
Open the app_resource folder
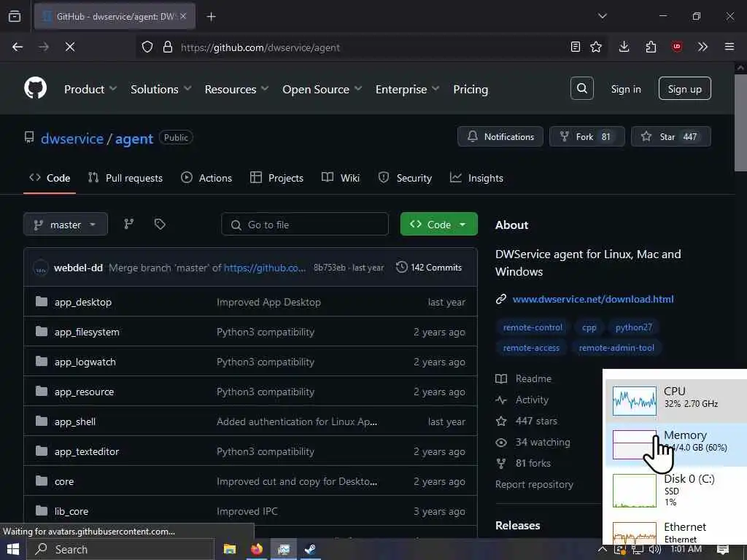point(84,392)
